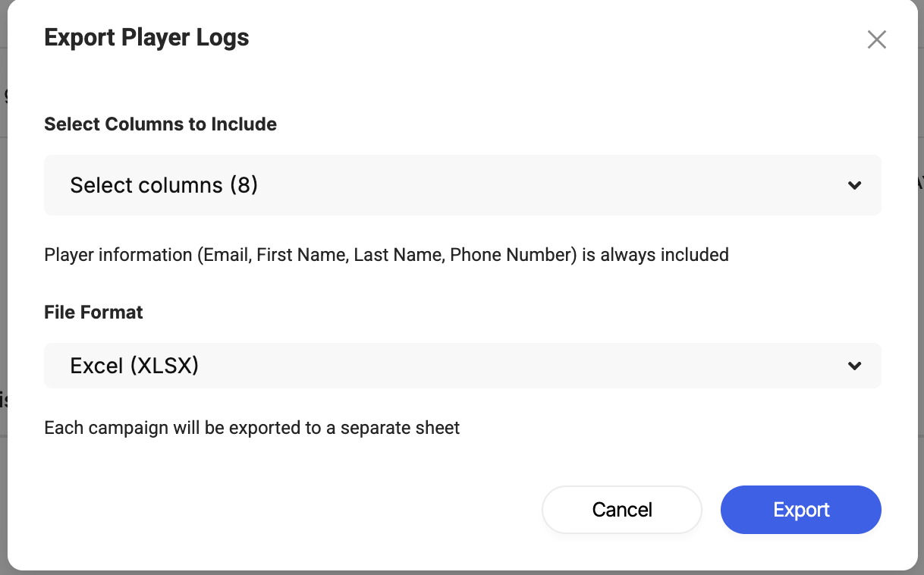The width and height of the screenshot is (924, 575).
Task: Click the File Format label
Action: (x=94, y=313)
